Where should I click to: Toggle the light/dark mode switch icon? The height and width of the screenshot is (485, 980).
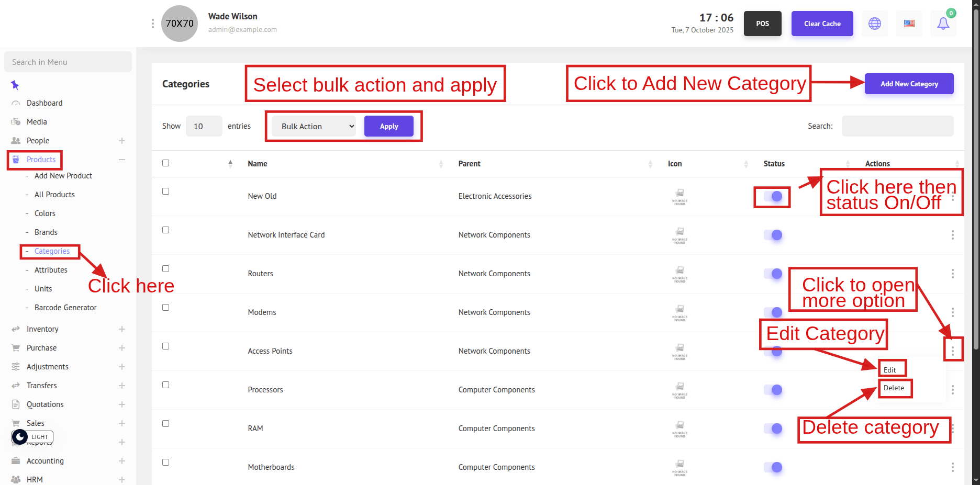(x=20, y=437)
